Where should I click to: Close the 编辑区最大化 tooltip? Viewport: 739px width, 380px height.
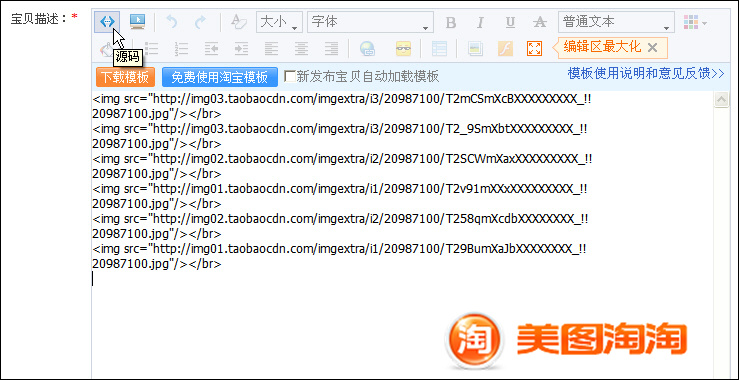[x=652, y=47]
